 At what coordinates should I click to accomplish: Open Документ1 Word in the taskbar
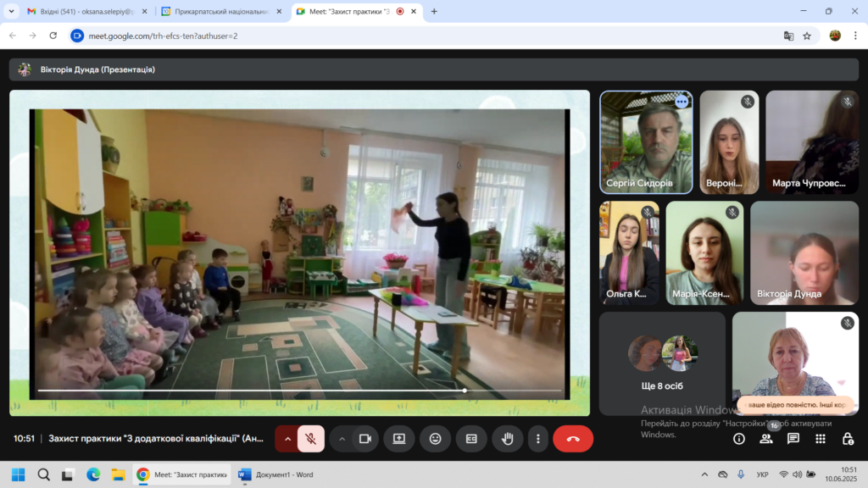(276, 474)
